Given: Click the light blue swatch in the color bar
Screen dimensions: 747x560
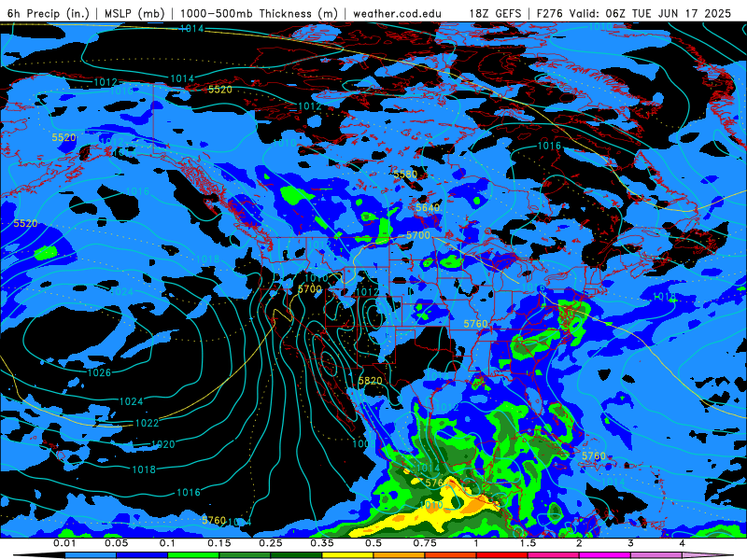Looking at the screenshot, I should coord(91,556).
